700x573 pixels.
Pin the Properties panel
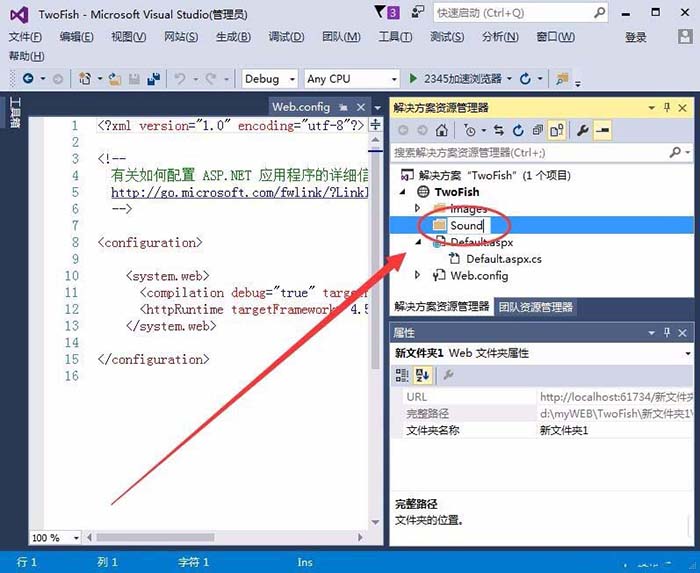point(667,332)
